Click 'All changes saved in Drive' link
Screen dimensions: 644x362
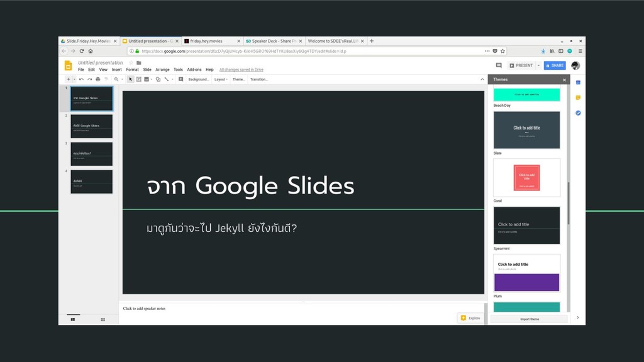pos(241,70)
